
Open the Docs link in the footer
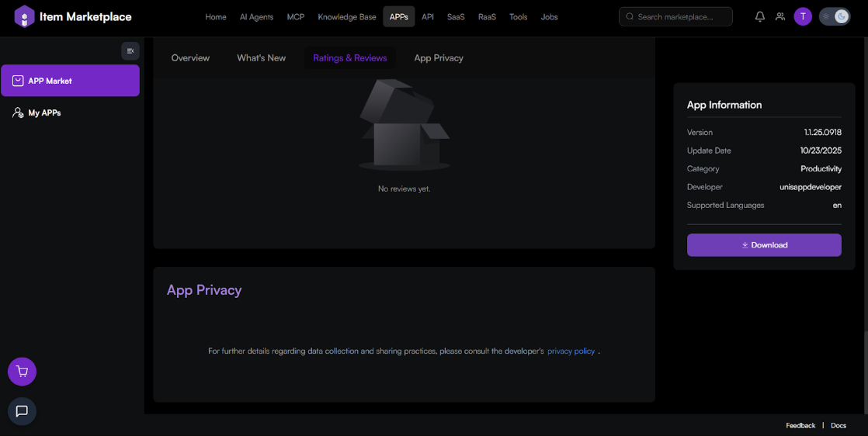838,425
